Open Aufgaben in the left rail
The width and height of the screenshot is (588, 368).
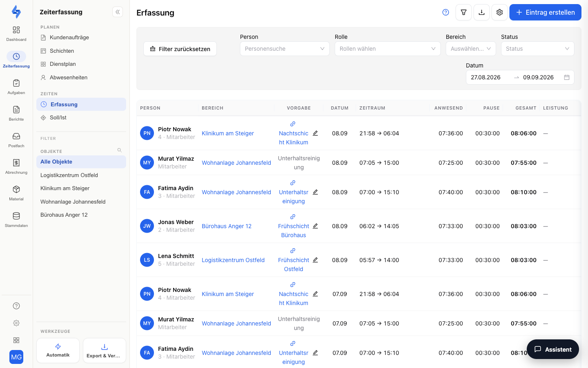(16, 87)
